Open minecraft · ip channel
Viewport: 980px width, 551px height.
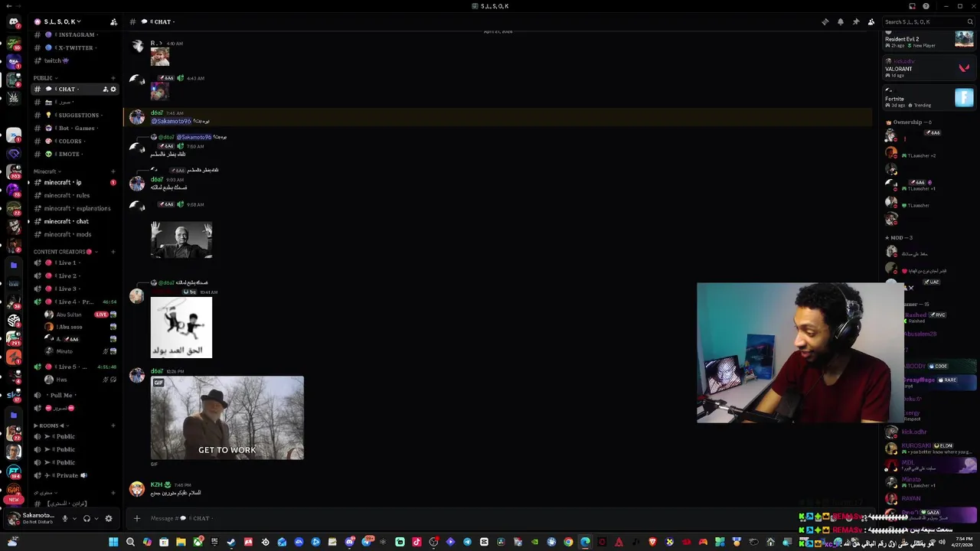click(x=75, y=182)
